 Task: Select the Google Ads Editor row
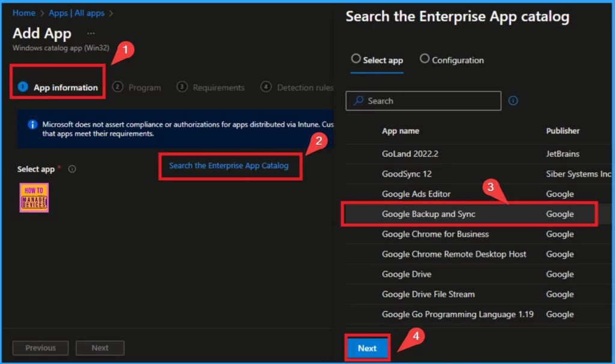click(479, 194)
